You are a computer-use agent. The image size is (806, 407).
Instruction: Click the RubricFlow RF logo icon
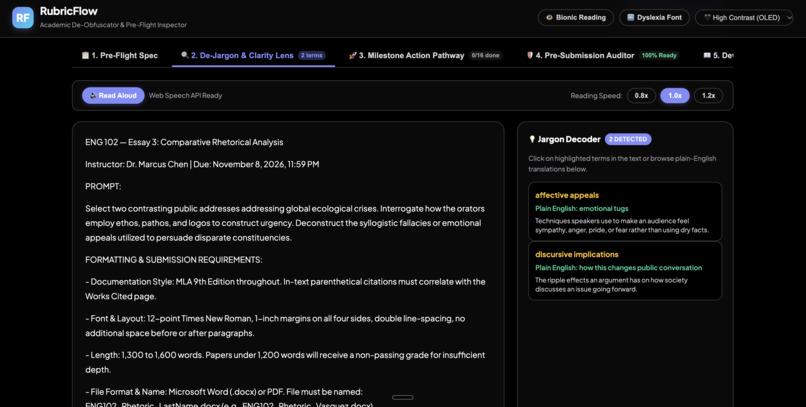coord(23,17)
